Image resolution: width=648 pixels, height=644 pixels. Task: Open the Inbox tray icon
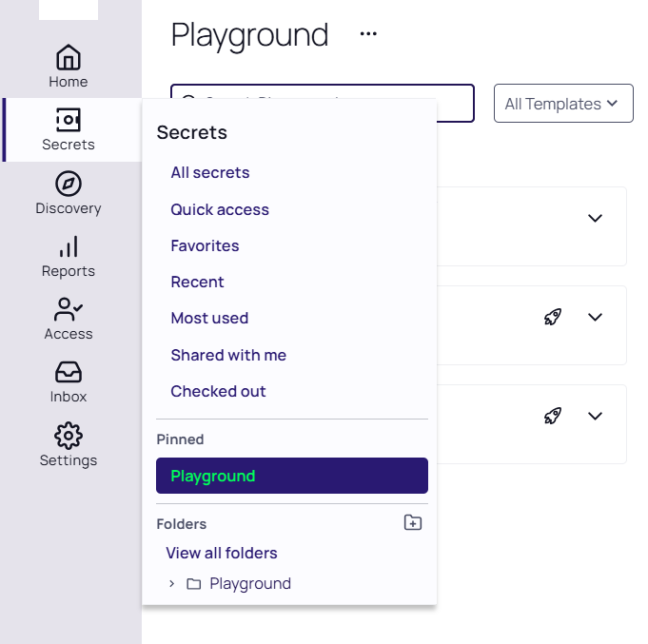(69, 373)
